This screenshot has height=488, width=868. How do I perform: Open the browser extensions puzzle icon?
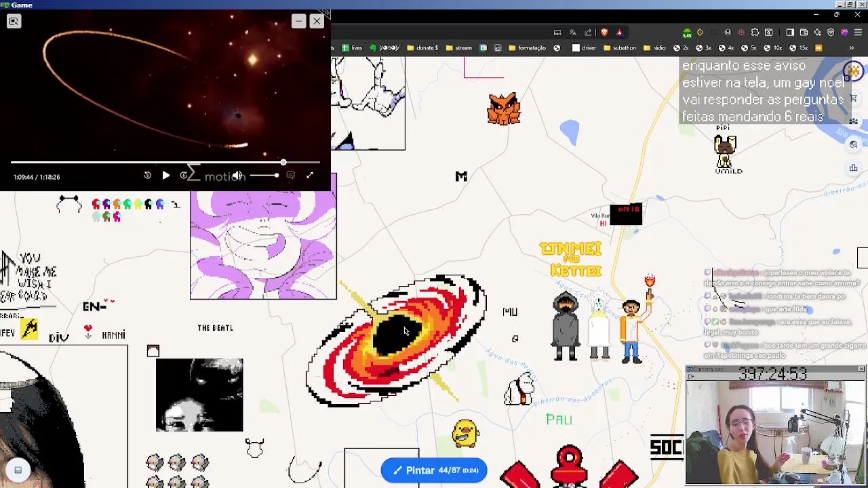point(755,32)
